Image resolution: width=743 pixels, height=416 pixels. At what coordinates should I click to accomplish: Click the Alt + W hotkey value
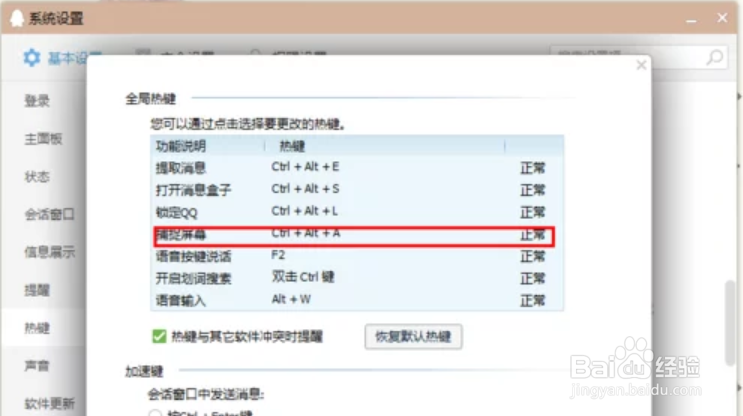(x=291, y=299)
